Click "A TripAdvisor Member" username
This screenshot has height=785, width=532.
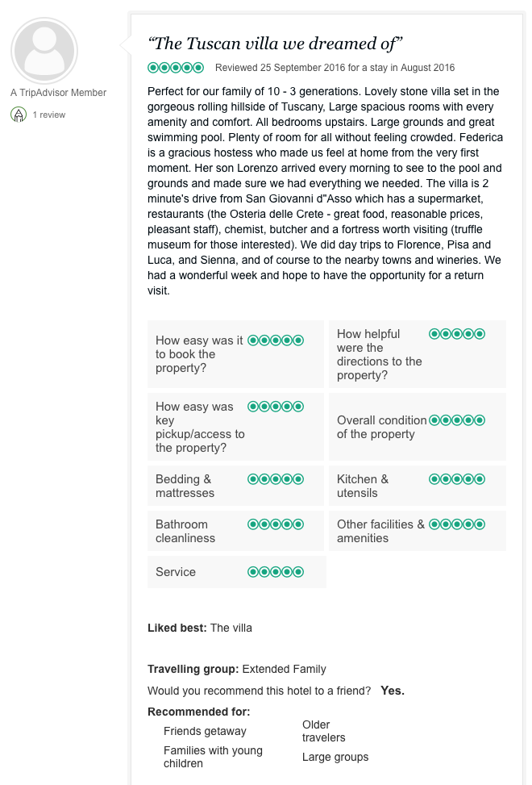[58, 93]
